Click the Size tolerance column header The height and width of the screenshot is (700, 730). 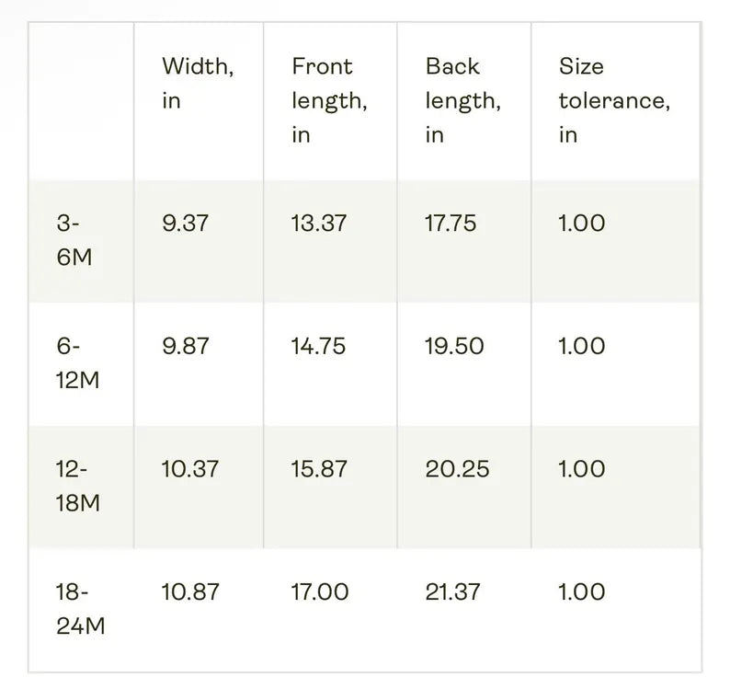pos(613,100)
